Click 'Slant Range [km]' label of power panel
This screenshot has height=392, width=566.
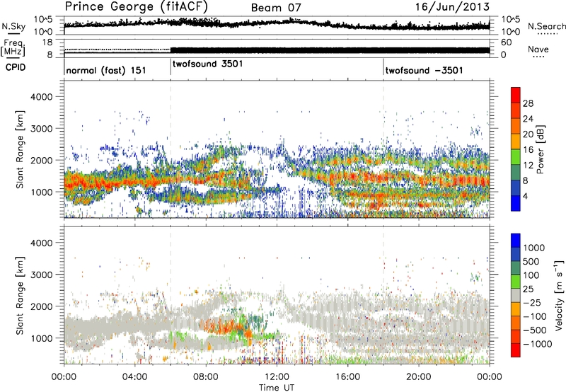point(20,149)
